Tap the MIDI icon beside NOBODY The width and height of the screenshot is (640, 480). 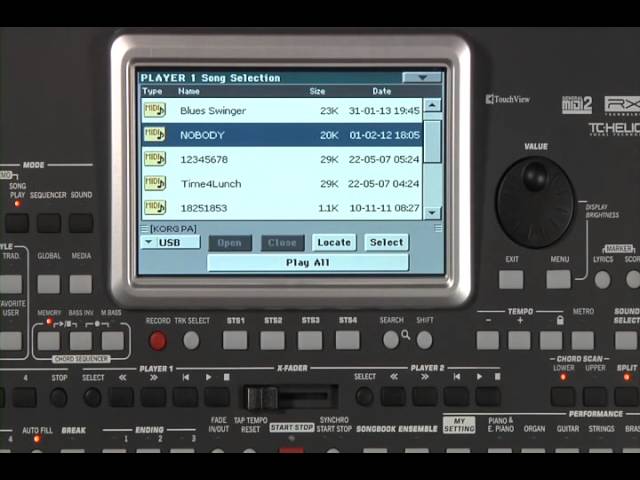point(155,134)
